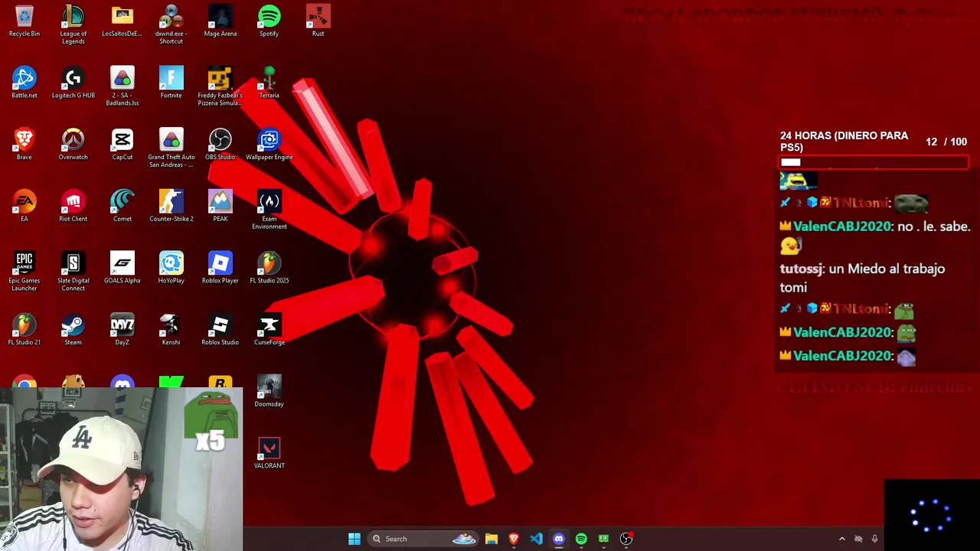The width and height of the screenshot is (980, 551).
Task: Select the DayZ desktop icon
Action: pyautogui.click(x=122, y=330)
